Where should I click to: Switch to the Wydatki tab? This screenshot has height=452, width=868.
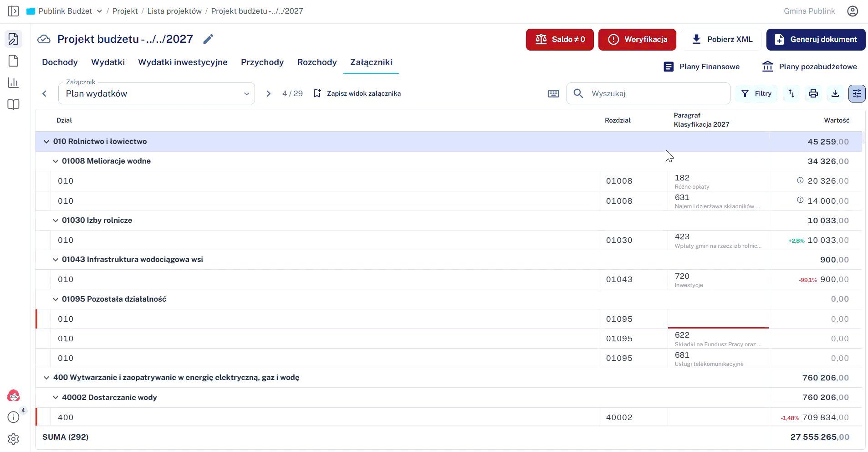click(x=108, y=62)
